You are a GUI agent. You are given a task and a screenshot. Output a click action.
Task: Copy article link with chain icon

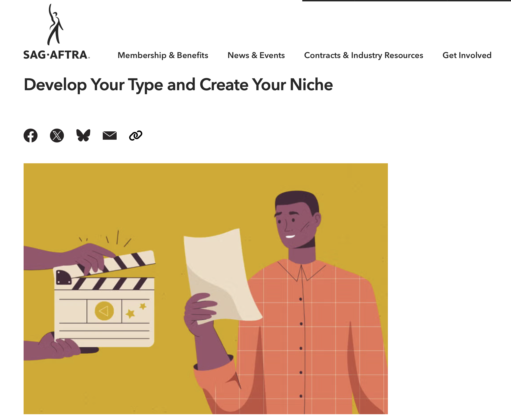click(136, 136)
